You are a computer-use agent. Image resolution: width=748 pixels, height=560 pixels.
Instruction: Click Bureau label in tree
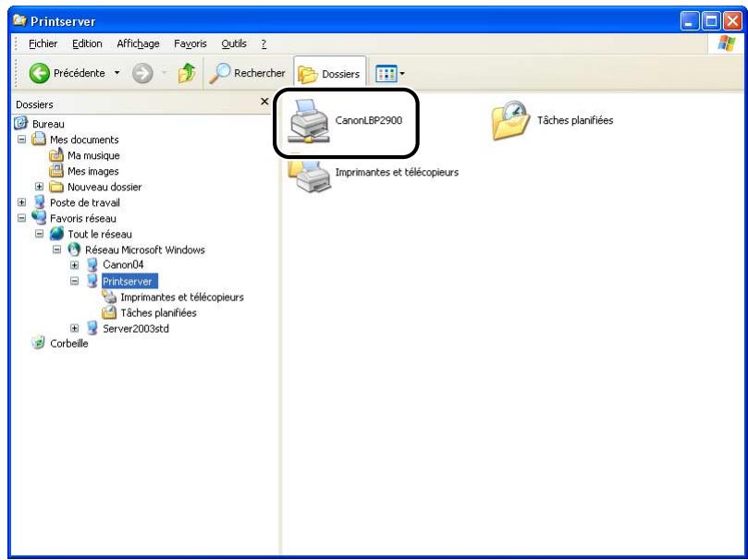[x=48, y=124]
